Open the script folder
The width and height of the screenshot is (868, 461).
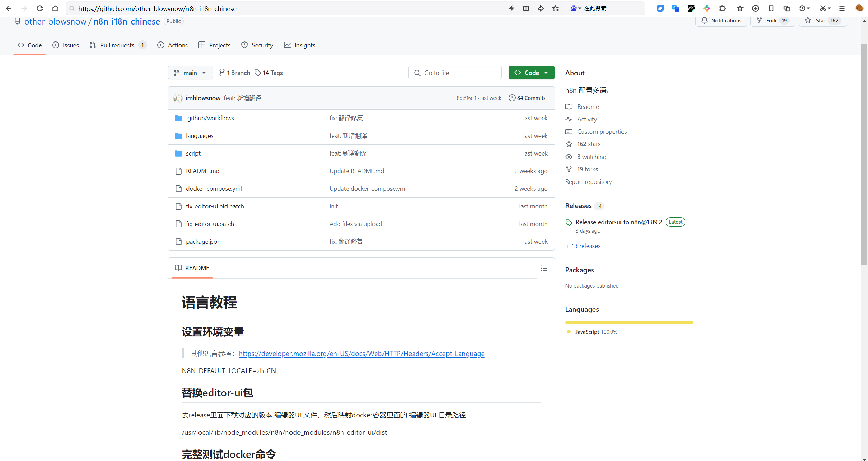[193, 153]
